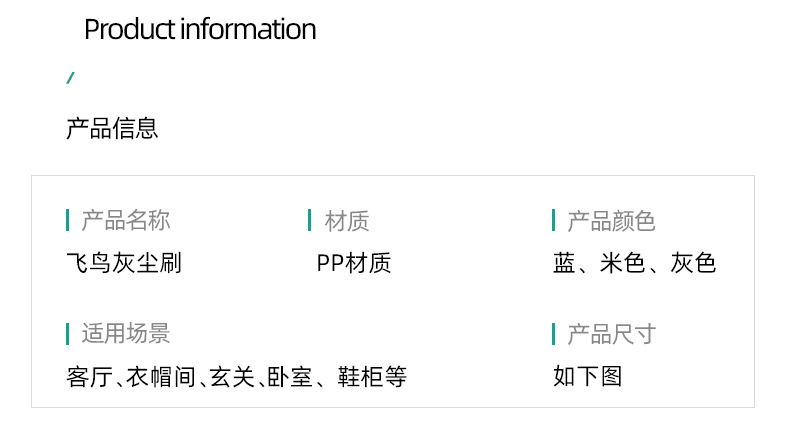Click the 产品名称 label
The height and width of the screenshot is (434, 790).
[125, 220]
